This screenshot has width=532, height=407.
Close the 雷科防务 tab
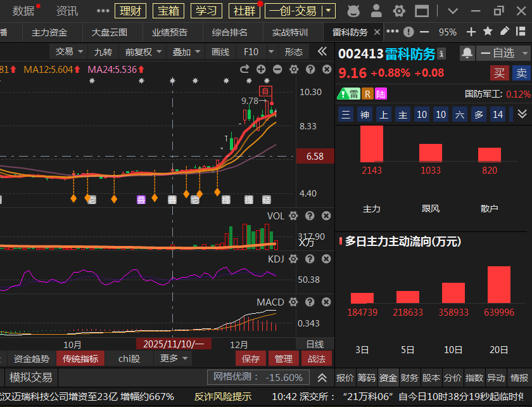[x=377, y=32]
